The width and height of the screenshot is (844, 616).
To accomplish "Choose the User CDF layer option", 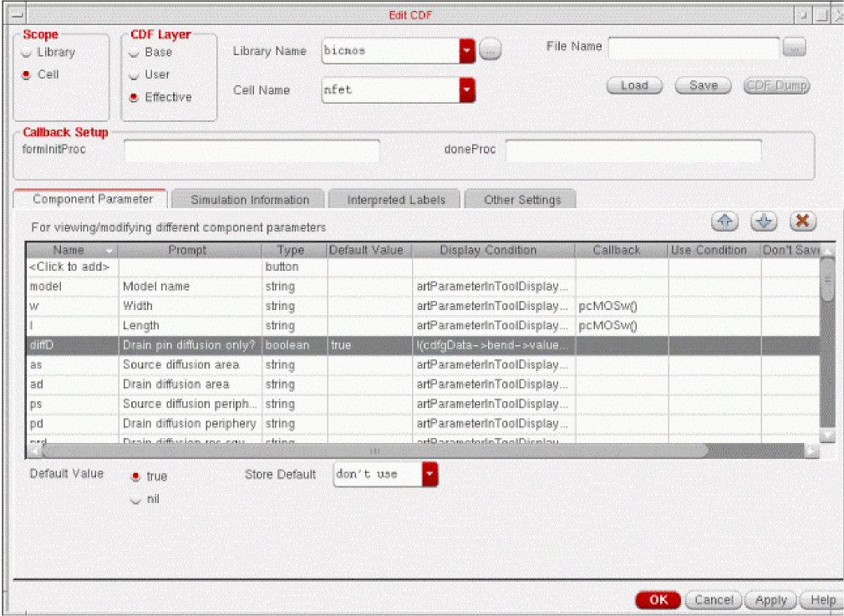I will [134, 75].
